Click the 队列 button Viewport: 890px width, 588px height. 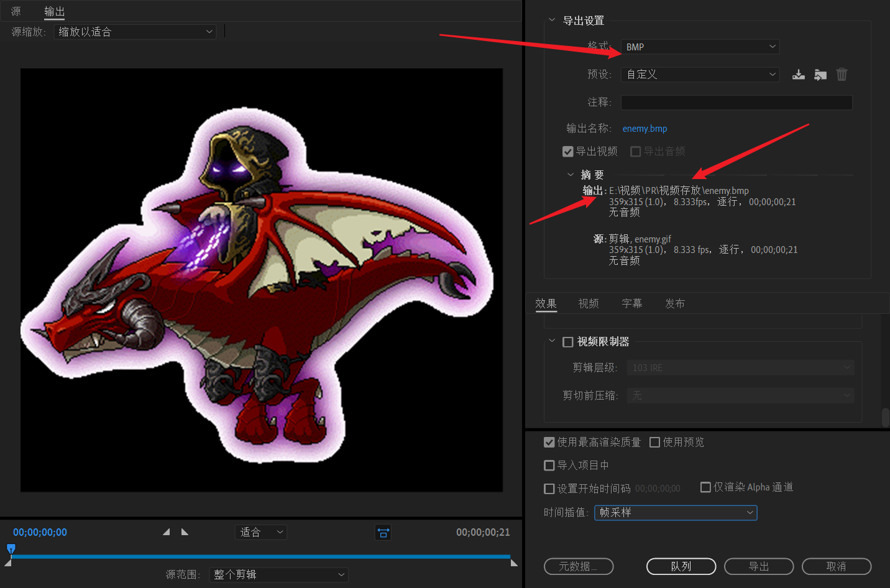tap(681, 566)
